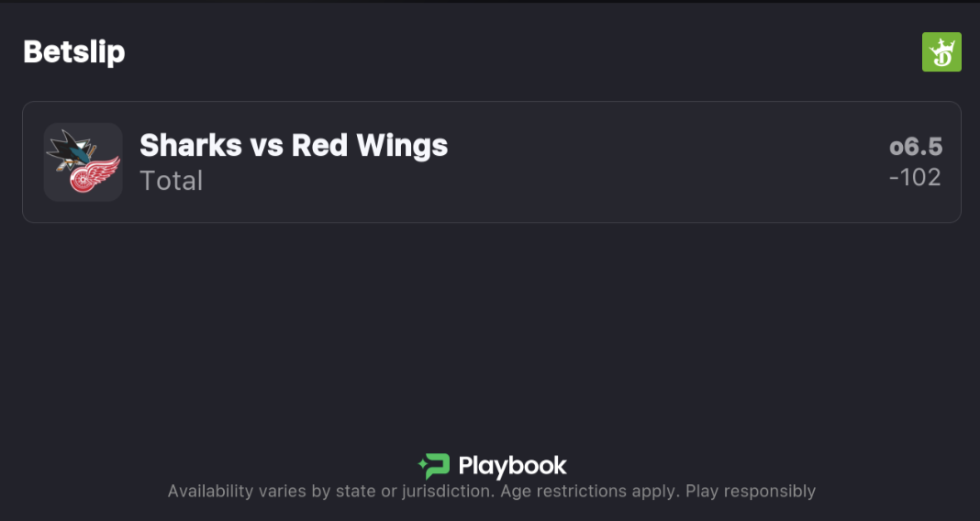Click the green Playbook logo icon
Image resolution: width=980 pixels, height=521 pixels.
coord(433,466)
